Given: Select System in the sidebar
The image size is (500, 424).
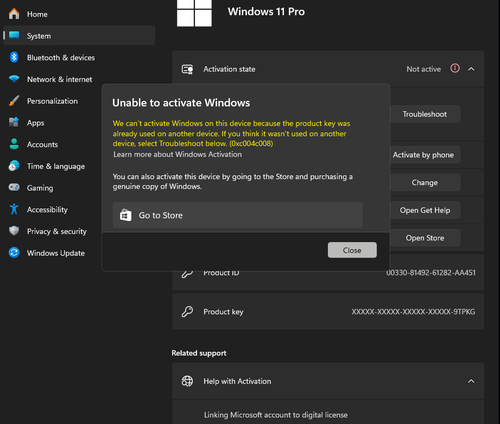Looking at the screenshot, I should click(79, 36).
